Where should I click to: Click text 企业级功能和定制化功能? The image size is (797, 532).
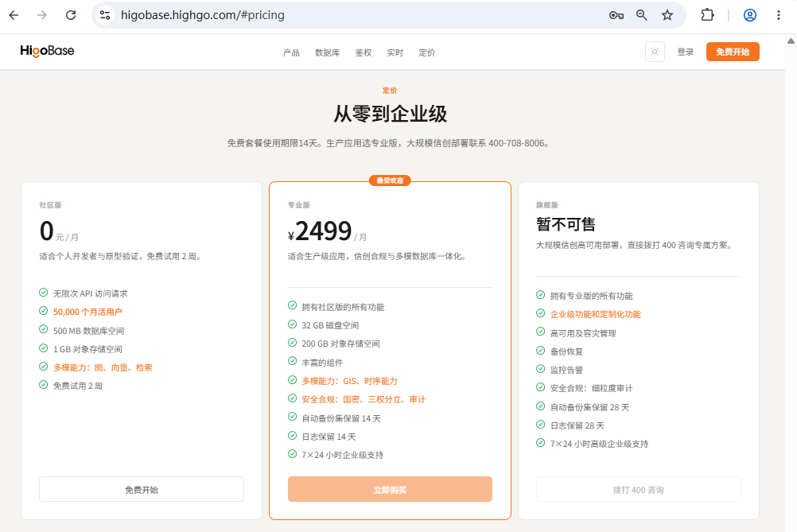(595, 315)
